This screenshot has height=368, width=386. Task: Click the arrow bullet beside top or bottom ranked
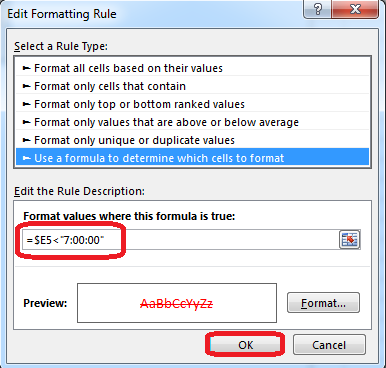(26, 104)
